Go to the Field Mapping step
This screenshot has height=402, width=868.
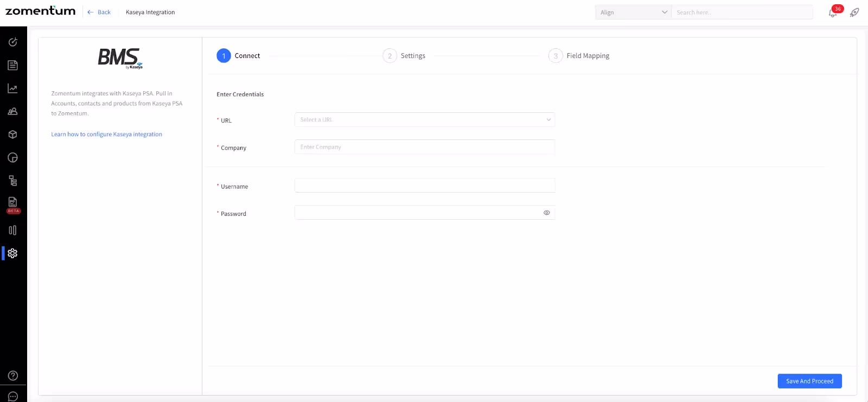579,56
